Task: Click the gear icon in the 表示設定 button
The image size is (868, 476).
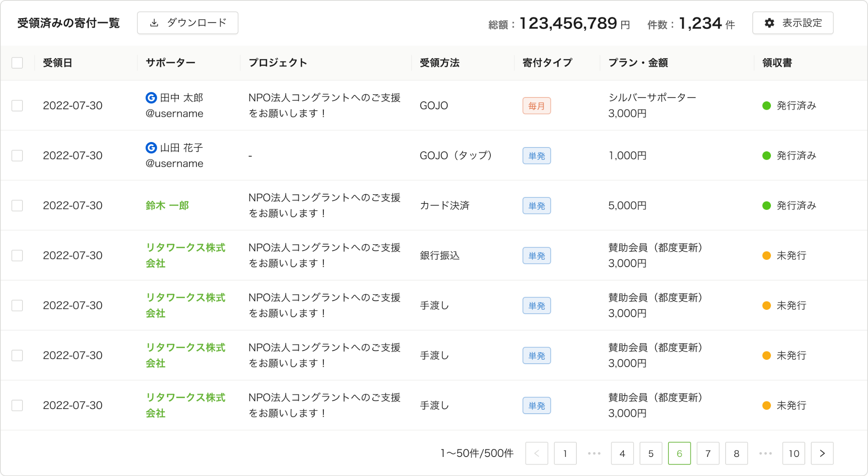Action: click(769, 23)
